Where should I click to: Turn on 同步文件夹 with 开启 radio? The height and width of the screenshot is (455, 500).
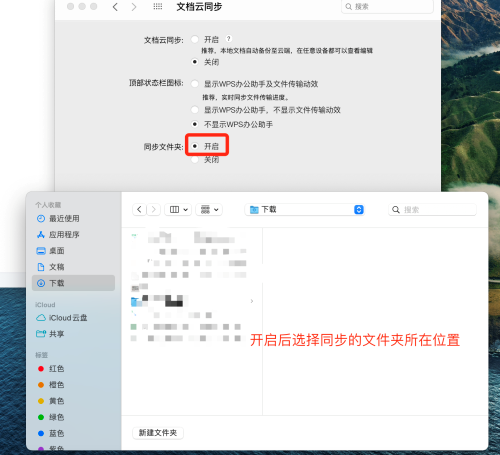195,146
